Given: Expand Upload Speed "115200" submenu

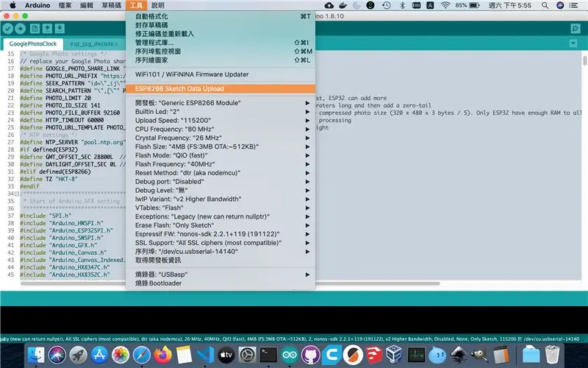Looking at the screenshot, I should [x=220, y=120].
